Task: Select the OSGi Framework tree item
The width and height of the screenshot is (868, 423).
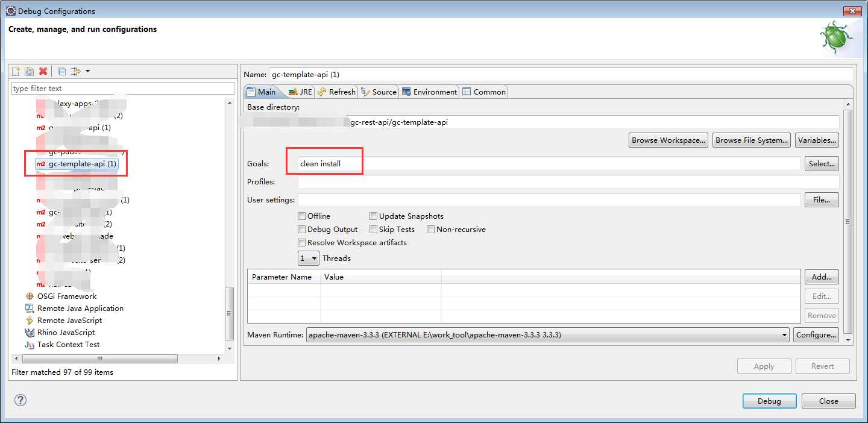Action: click(x=67, y=296)
